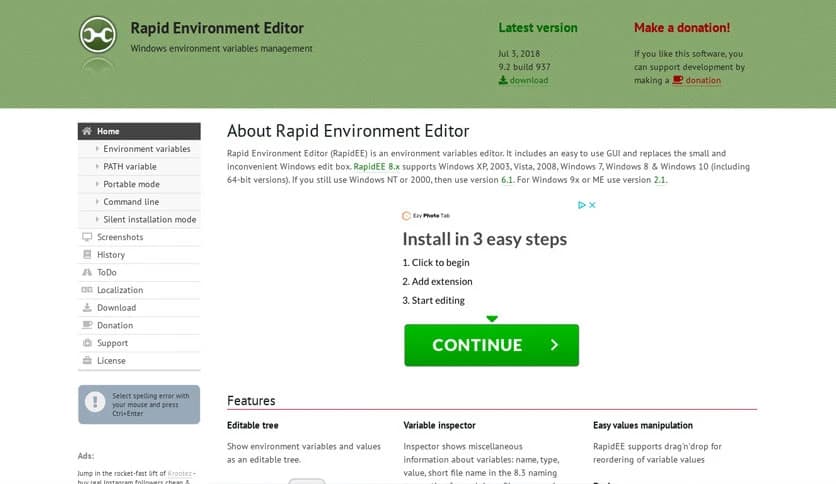
Task: Click the Download tray icon in sidebar
Action: tap(87, 307)
